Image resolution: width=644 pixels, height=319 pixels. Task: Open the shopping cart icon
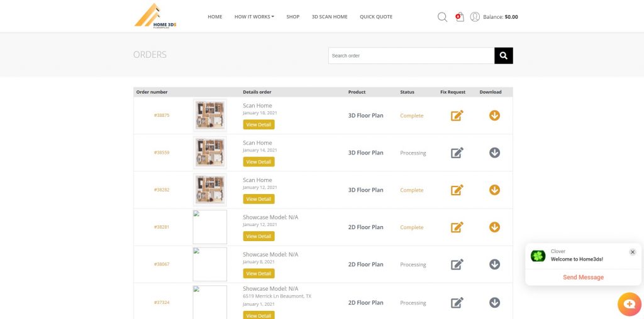point(460,17)
